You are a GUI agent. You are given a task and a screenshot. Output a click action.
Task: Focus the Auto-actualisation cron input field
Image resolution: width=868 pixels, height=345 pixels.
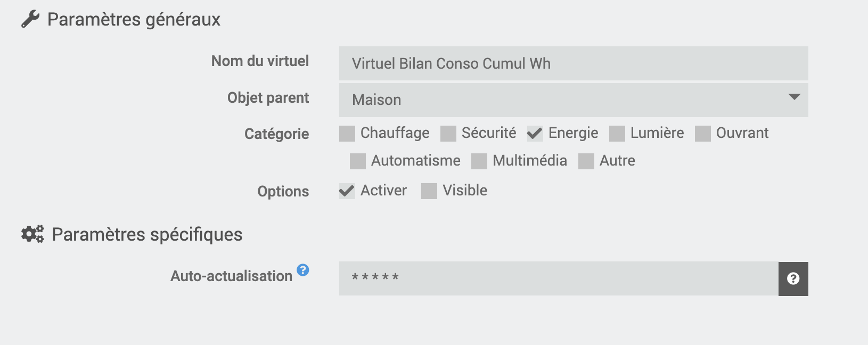coord(558,278)
